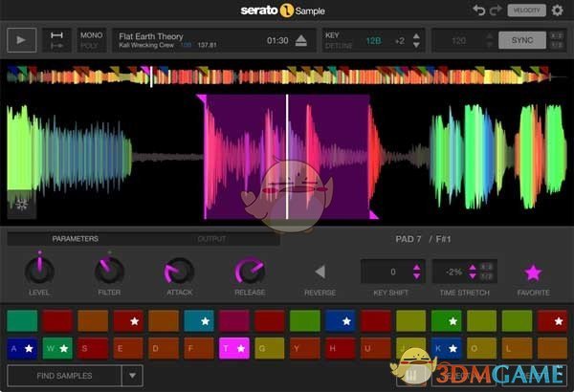
Task: Lower key shift with down arrow
Action: pyautogui.click(x=416, y=276)
